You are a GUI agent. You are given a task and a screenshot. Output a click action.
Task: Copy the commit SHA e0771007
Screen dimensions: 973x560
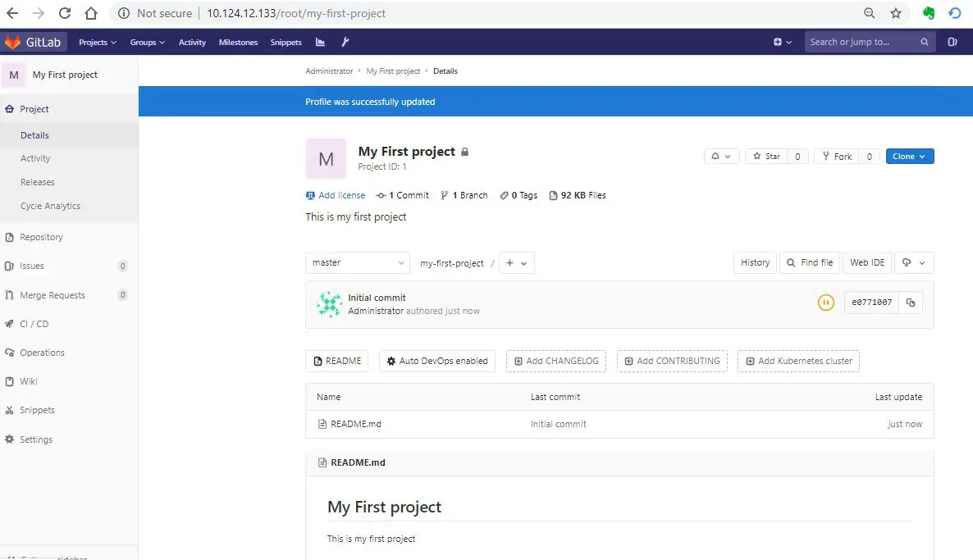click(911, 303)
